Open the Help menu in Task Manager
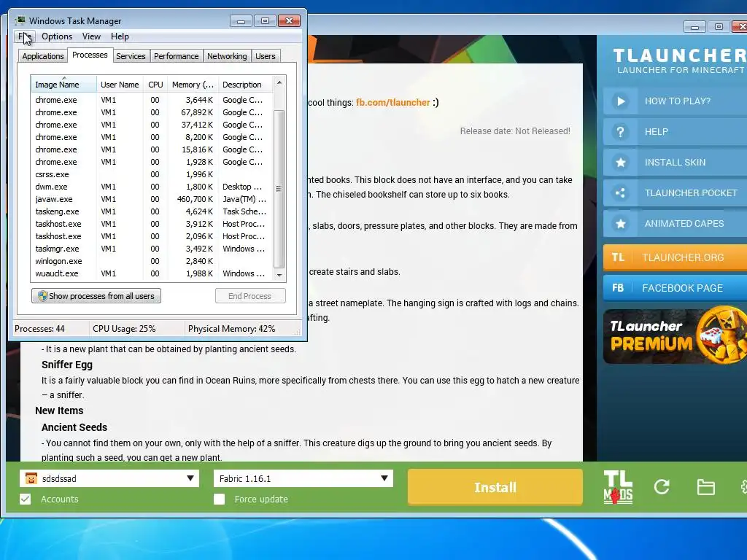The height and width of the screenshot is (560, 747). click(120, 36)
